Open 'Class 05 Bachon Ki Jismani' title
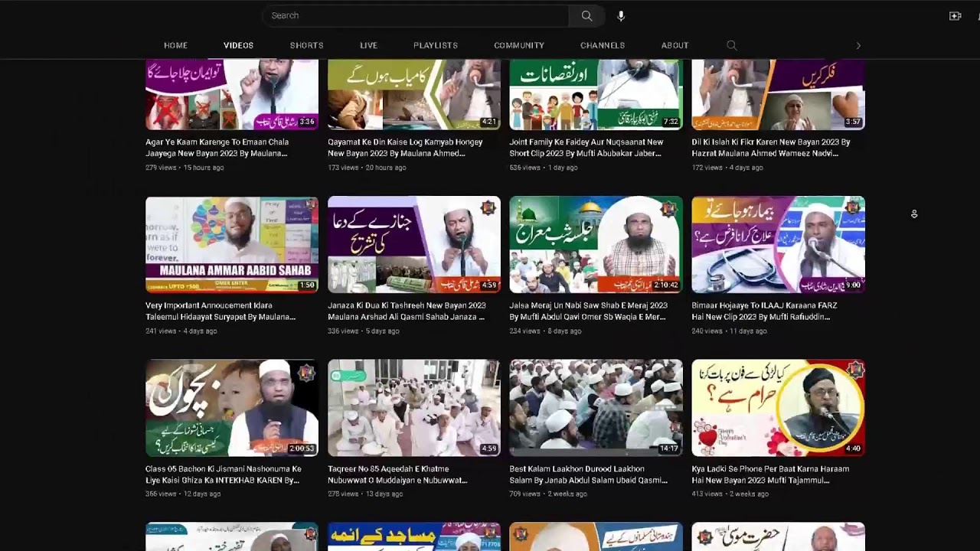The width and height of the screenshot is (980, 551). pyautogui.click(x=224, y=474)
